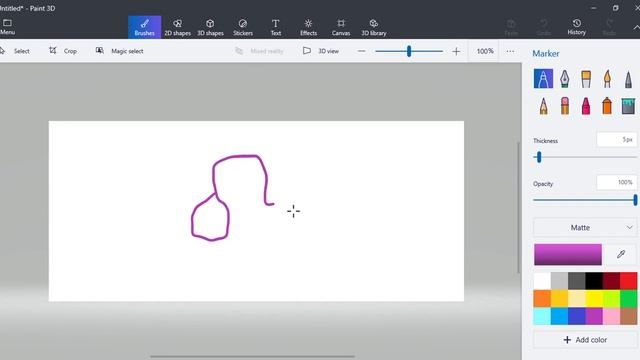Choose the light gray color swatch
Image resolution: width=640 pixels, height=360 pixels.
tap(559, 281)
